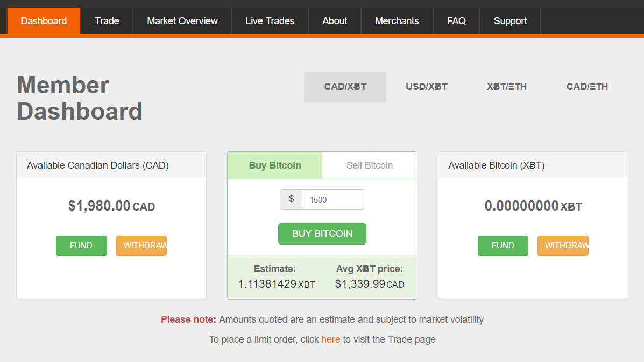The width and height of the screenshot is (644, 362).
Task: Visit the Support section
Action: pyautogui.click(x=510, y=20)
